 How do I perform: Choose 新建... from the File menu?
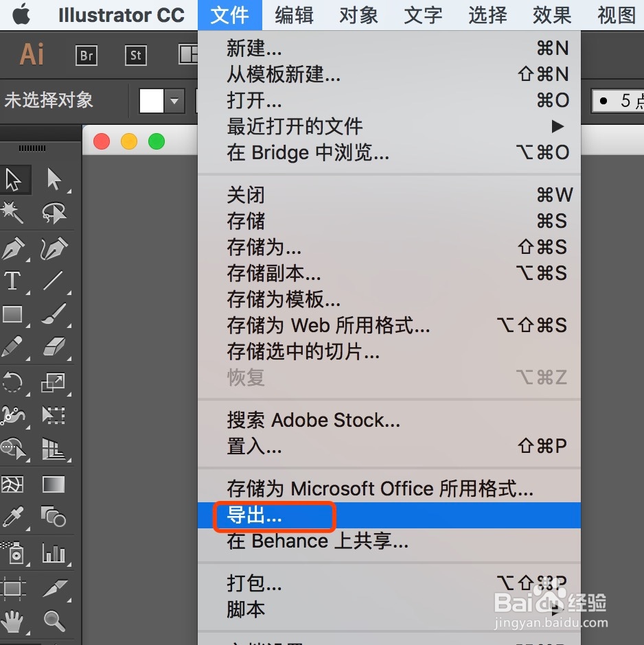[389, 48]
